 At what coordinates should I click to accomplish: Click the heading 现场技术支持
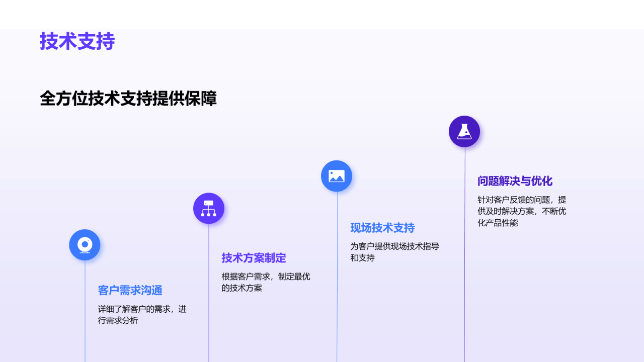point(382,228)
